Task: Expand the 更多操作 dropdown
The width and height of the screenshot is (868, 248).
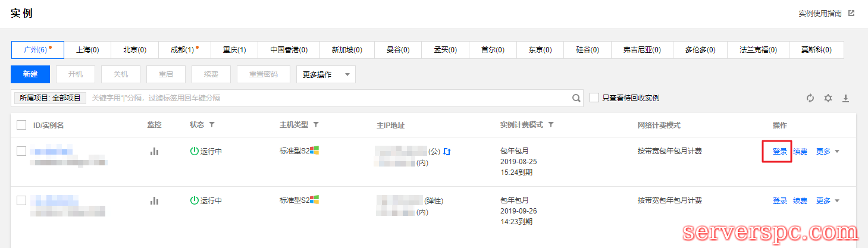Action: point(325,74)
